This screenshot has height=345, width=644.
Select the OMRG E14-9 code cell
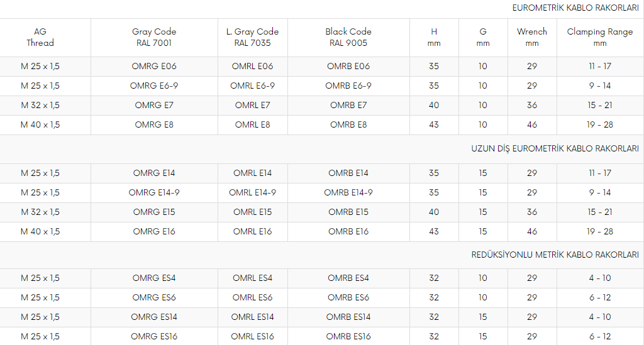(154, 192)
